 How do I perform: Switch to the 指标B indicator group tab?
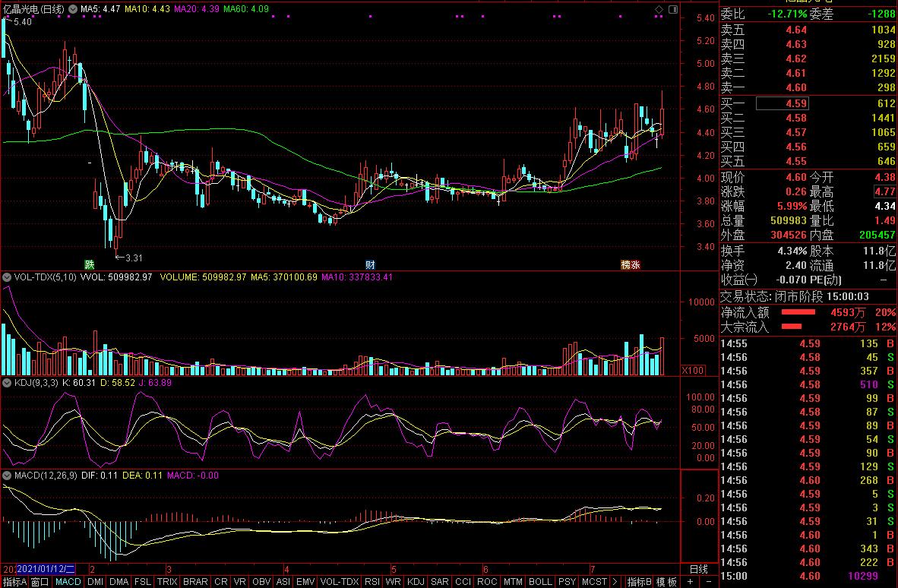pos(639,582)
